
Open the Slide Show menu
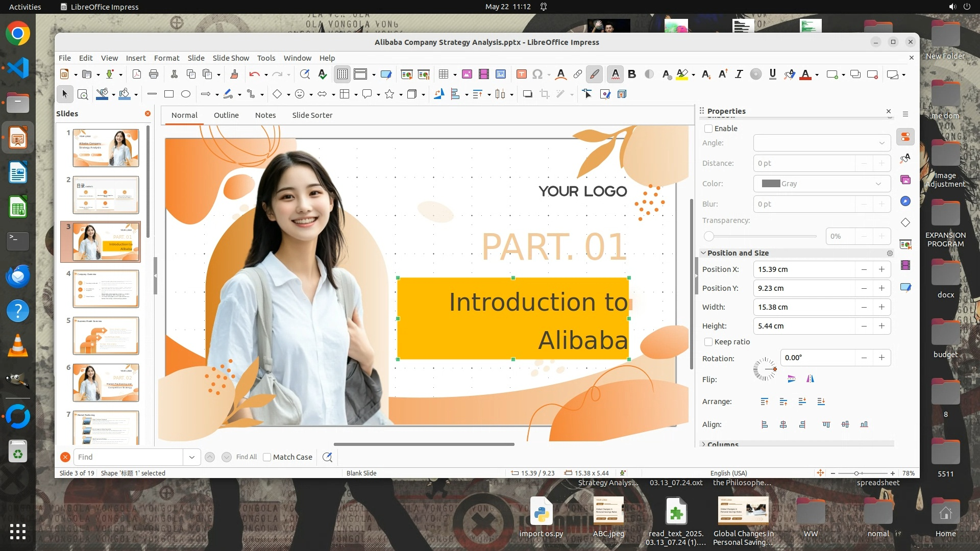231,58
